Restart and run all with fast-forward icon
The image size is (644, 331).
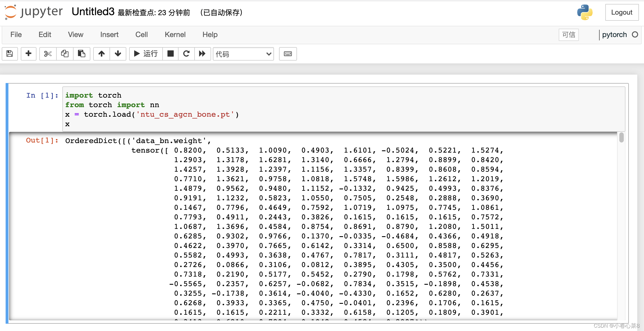tap(202, 54)
